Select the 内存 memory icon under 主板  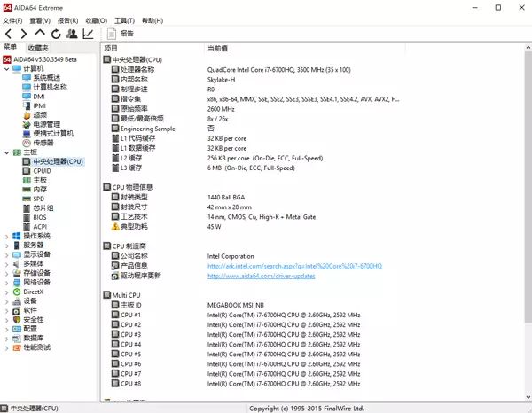(27, 190)
